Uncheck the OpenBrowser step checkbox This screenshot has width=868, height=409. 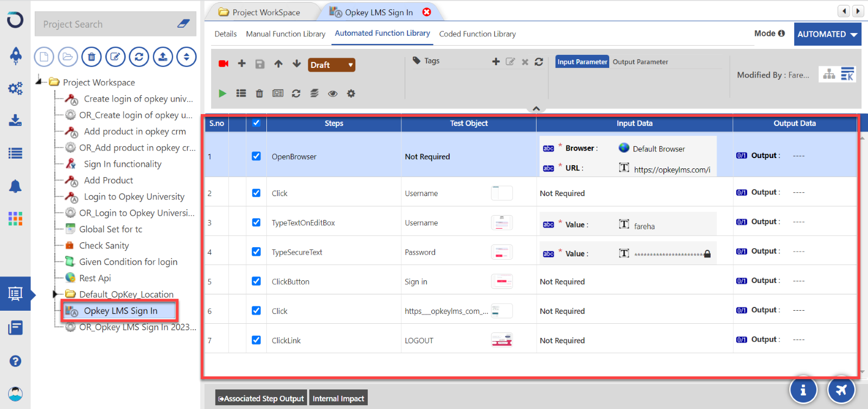tap(256, 156)
